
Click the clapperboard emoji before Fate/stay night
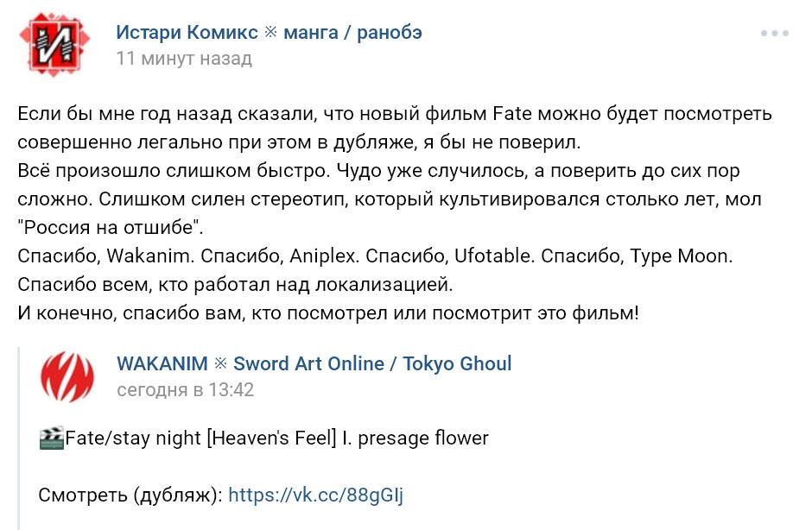point(51,439)
